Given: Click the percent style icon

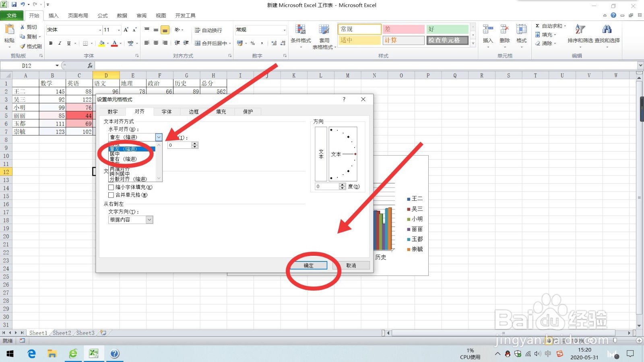Looking at the screenshot, I should 253,43.
